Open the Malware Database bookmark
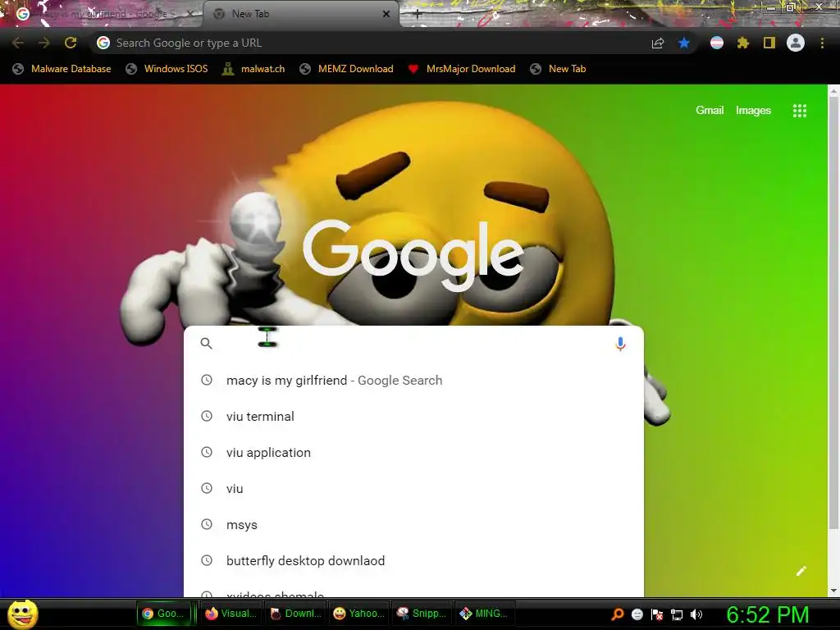The image size is (840, 630). tap(62, 69)
